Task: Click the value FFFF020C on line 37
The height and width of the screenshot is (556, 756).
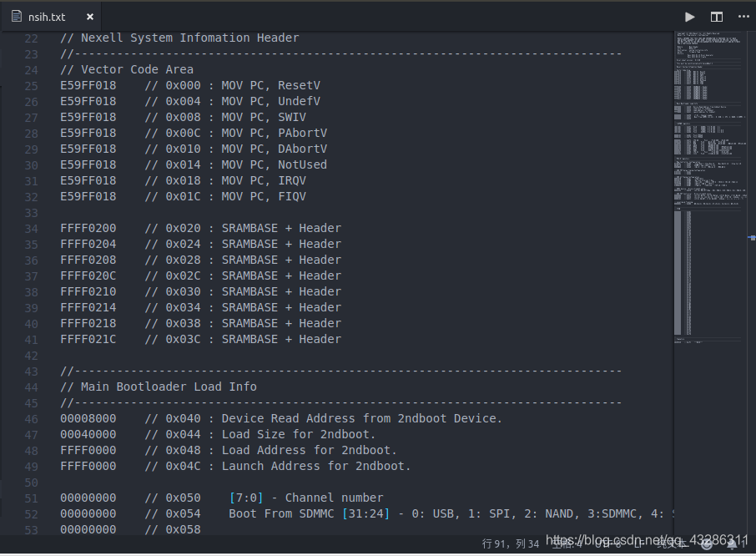Action: [x=88, y=276]
